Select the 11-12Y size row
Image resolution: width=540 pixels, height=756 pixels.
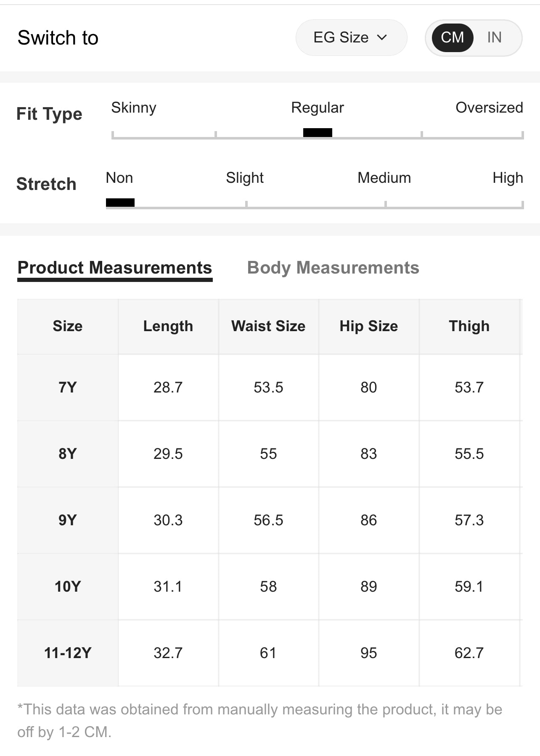(x=68, y=653)
